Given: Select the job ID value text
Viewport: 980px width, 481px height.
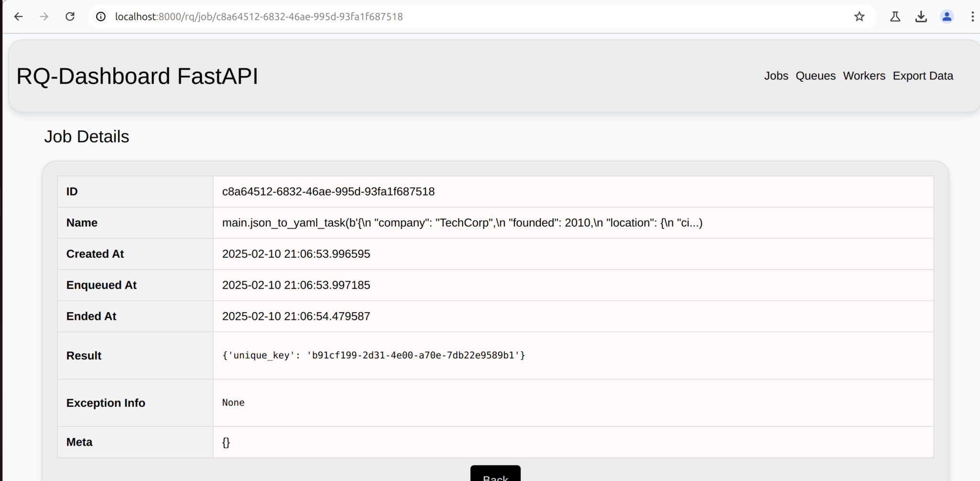Looking at the screenshot, I should [328, 191].
